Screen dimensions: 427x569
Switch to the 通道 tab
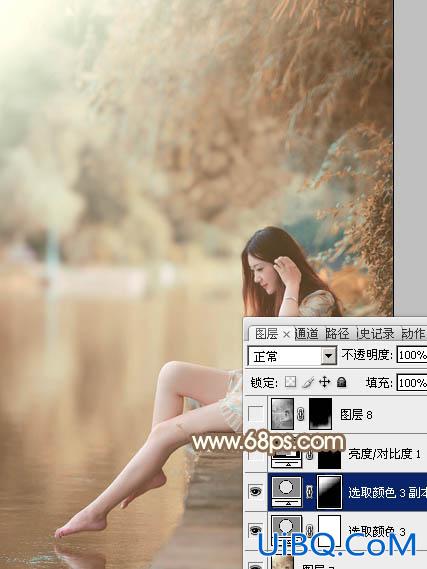pyautogui.click(x=307, y=333)
